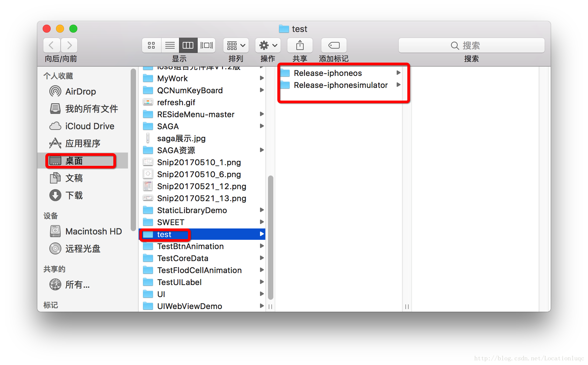The image size is (588, 365).
Task: Click the sidebar vertical scrollbar
Action: pyautogui.click(x=134, y=150)
